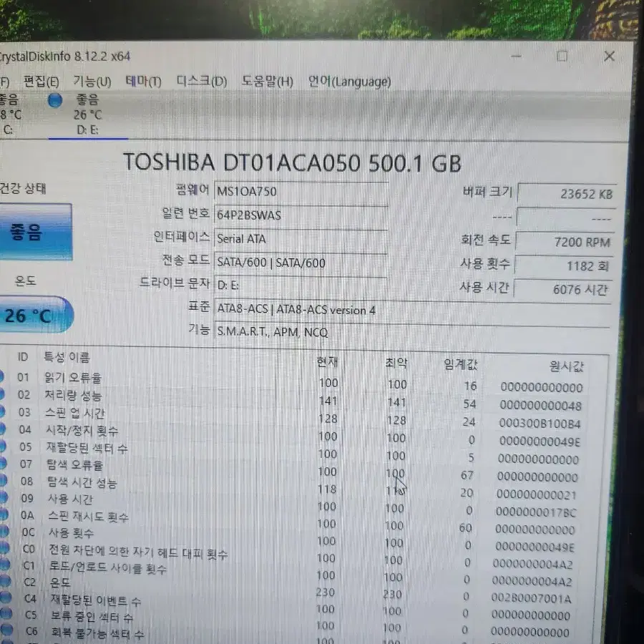Click the status dot of C5 보류 중인 섹터 수
Viewport: 644px width, 644px height.
pyautogui.click(x=6, y=614)
